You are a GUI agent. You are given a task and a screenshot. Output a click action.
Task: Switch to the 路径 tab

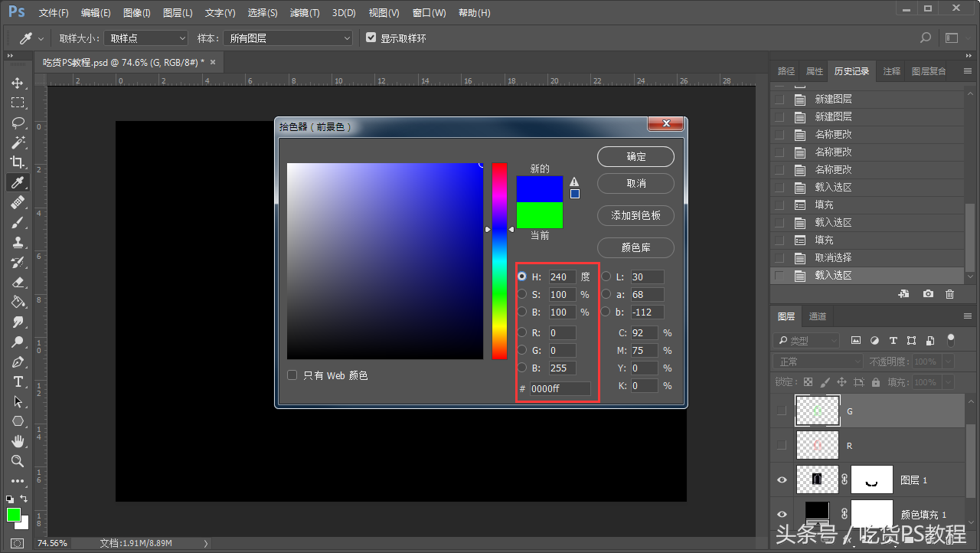pyautogui.click(x=786, y=71)
